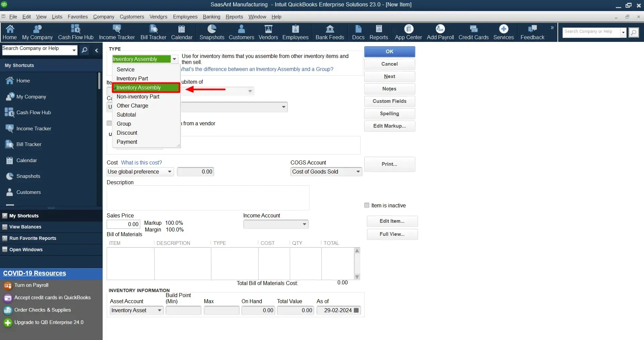Open the COGS Account dropdown
The image size is (644, 340).
358,172
